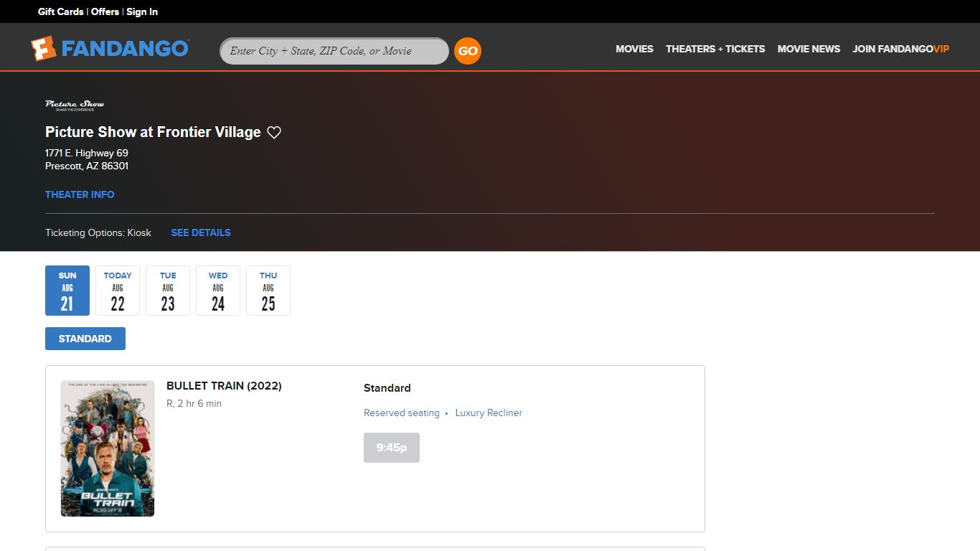
Task: Click the Fandango logo
Action: click(x=110, y=49)
